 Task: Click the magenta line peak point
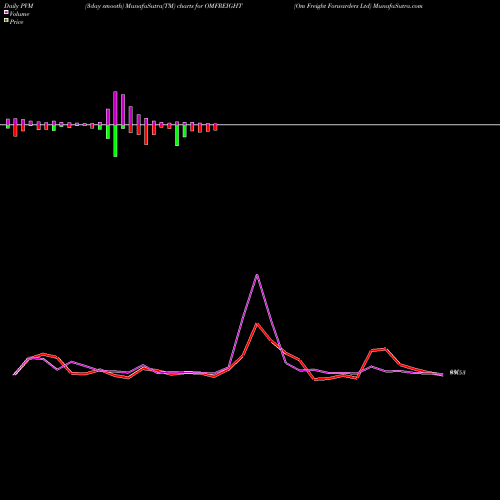pos(257,275)
